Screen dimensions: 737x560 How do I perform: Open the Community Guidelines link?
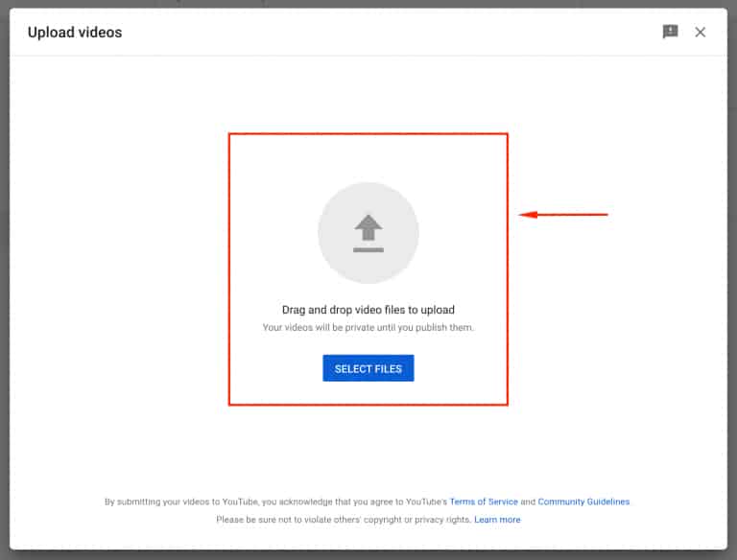pyautogui.click(x=583, y=502)
